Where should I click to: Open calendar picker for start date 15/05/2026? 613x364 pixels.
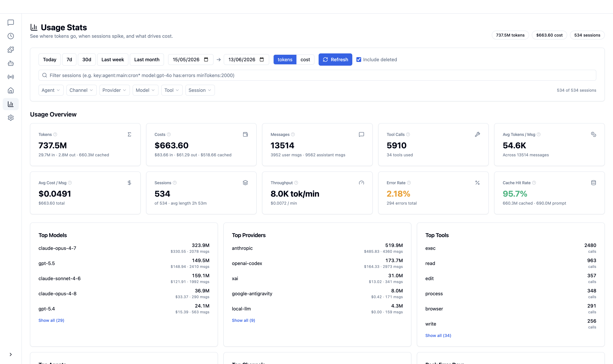[206, 60]
